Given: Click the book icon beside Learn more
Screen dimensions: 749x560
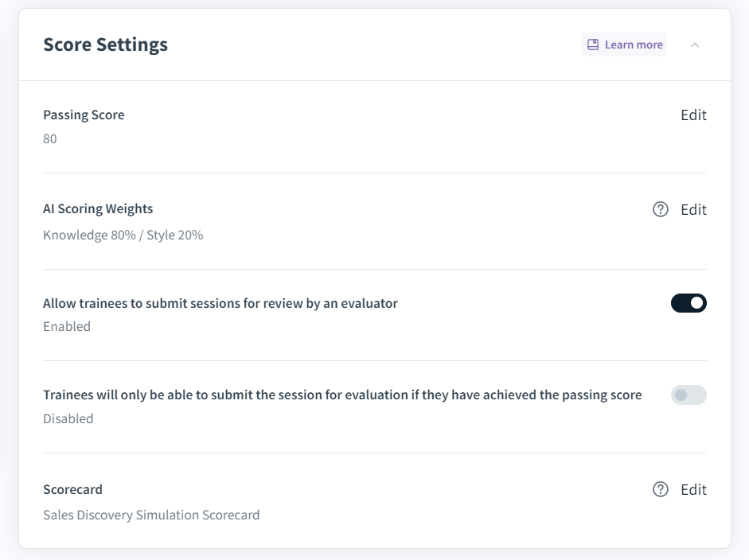Looking at the screenshot, I should point(593,45).
